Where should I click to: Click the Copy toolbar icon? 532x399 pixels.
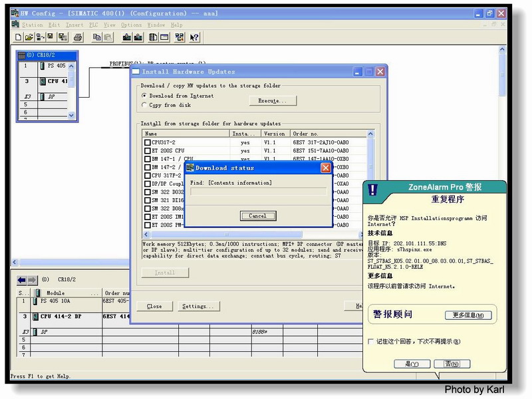tap(96, 37)
